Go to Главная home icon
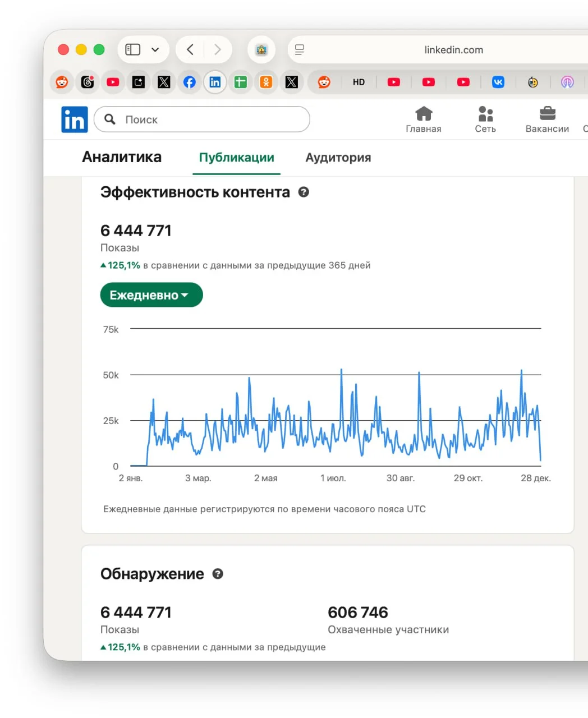 [424, 119]
